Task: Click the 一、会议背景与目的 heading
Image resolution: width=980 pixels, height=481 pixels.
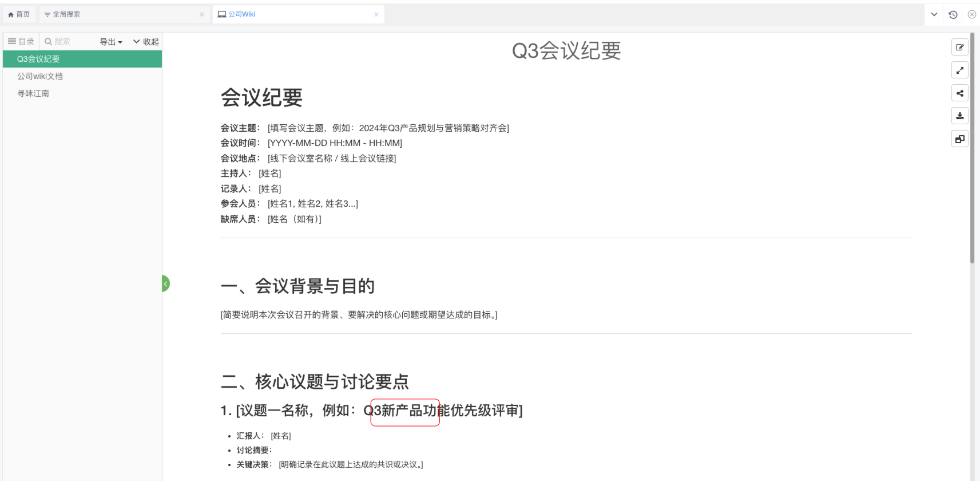Action: click(297, 286)
